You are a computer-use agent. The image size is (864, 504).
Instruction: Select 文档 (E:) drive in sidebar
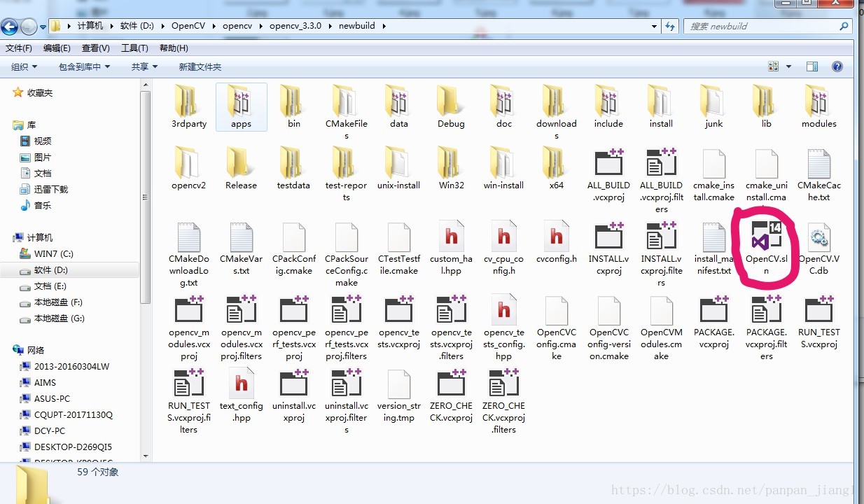[42, 286]
